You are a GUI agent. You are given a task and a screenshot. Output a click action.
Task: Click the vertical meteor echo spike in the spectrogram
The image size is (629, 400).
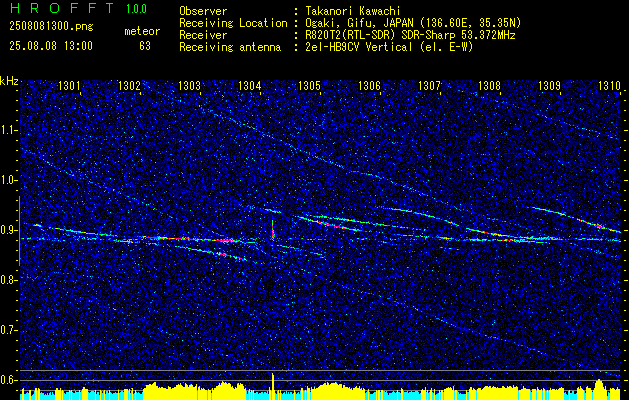click(x=273, y=230)
